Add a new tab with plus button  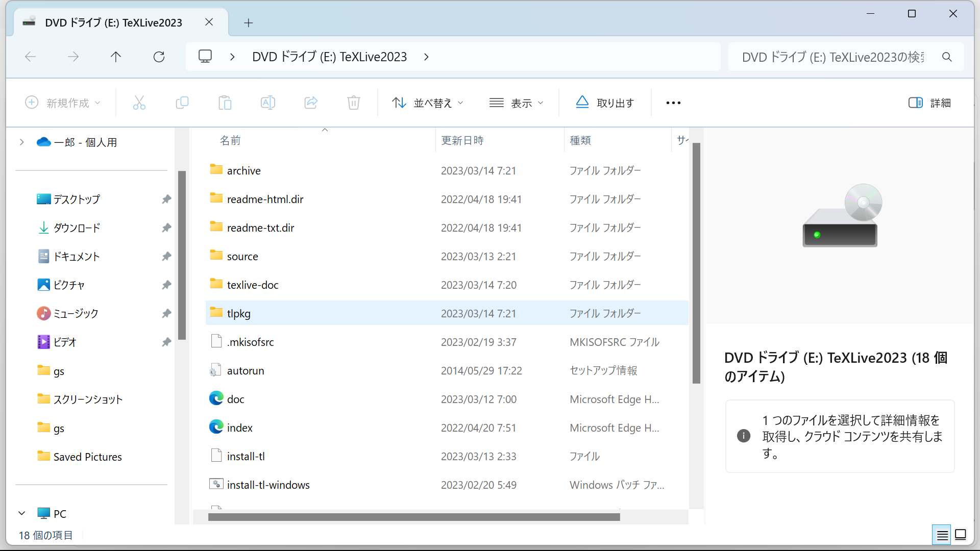[248, 22]
